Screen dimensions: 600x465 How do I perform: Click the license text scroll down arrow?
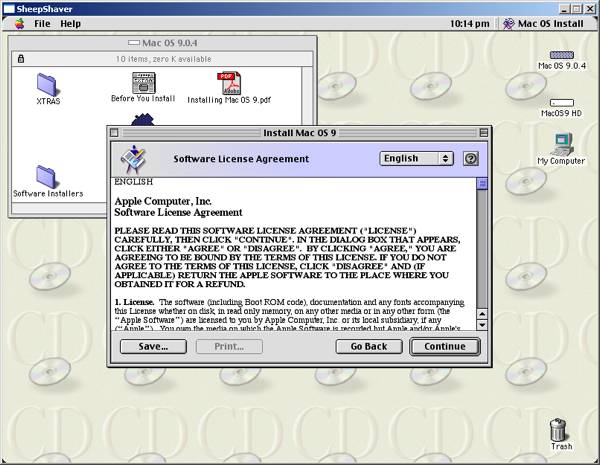pos(482,324)
